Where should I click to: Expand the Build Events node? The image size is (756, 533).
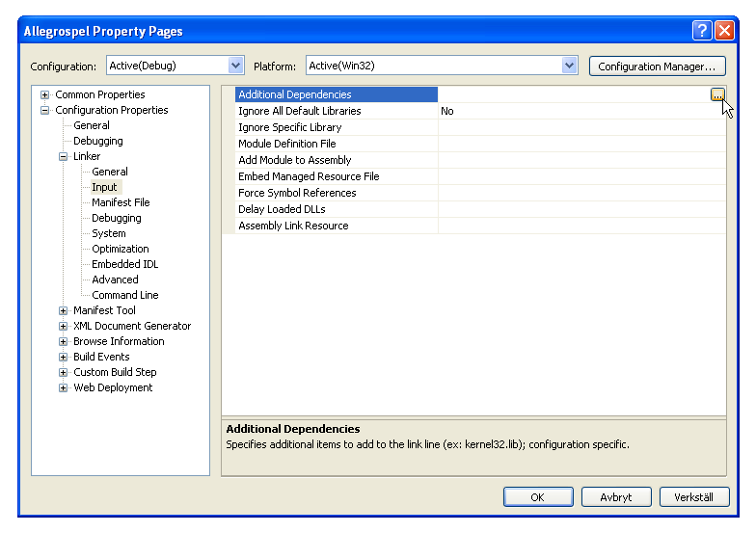(x=64, y=357)
